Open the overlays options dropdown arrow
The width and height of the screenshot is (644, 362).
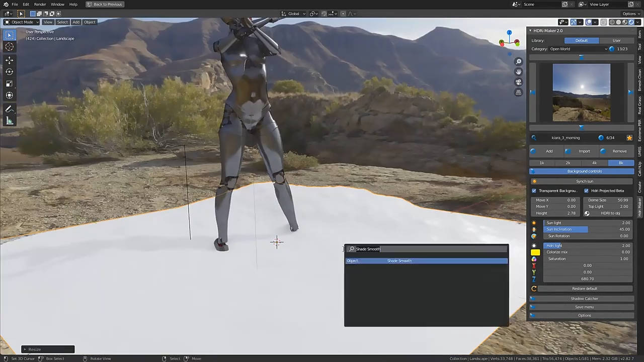(595, 22)
